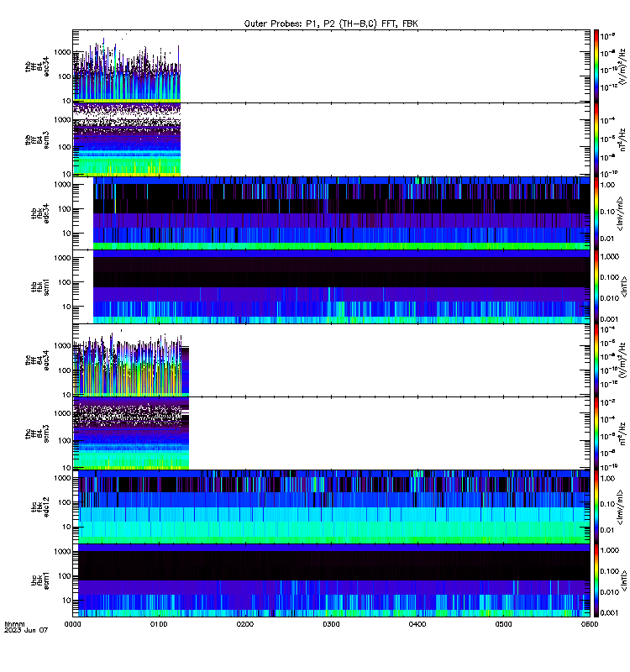This screenshot has height=672, width=630.
Task: Click the color bar beside thc fbk scm1 panel
Action: 596,580
